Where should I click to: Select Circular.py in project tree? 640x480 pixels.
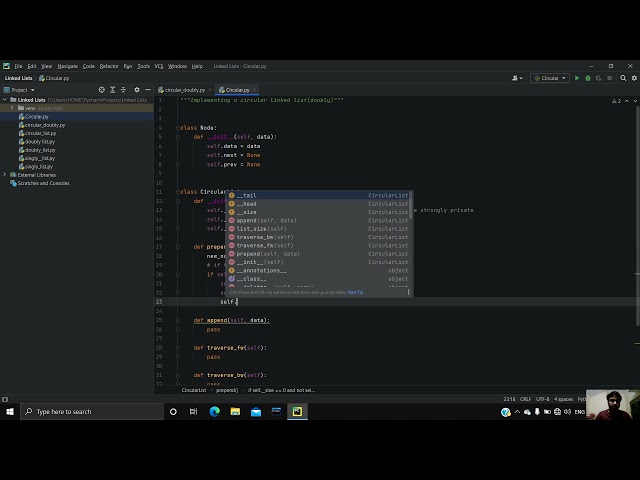coord(36,117)
